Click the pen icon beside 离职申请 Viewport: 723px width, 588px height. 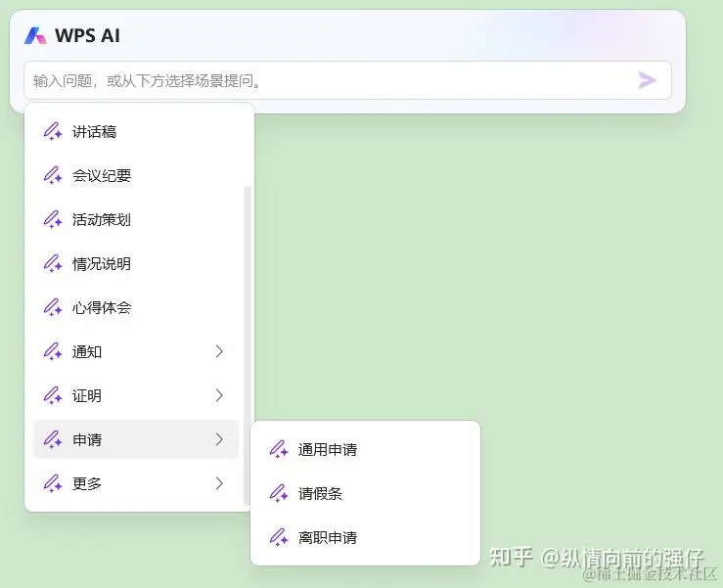click(279, 537)
